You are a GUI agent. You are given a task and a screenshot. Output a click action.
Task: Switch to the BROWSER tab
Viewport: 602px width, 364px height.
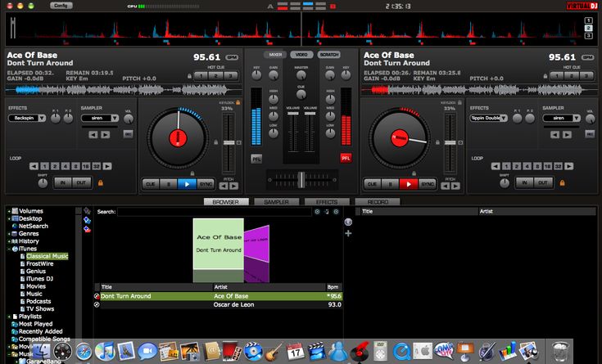tap(226, 202)
